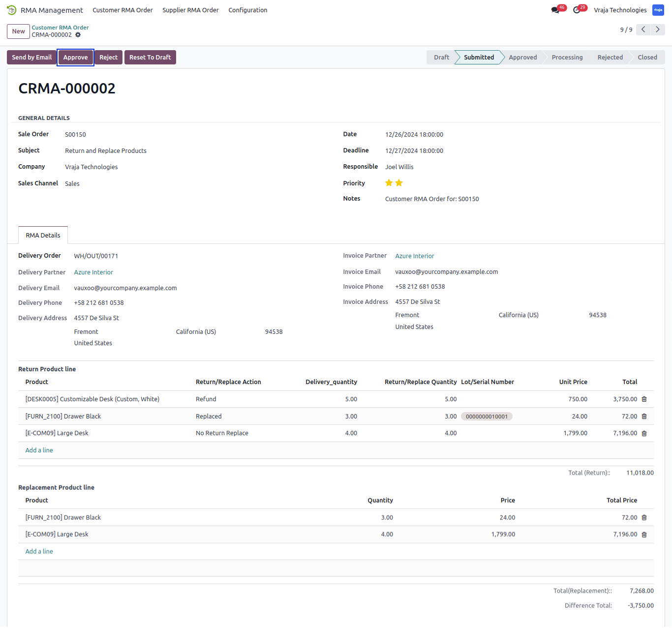Open the chat messages notification icon
This screenshot has height=628, width=672.
point(555,10)
